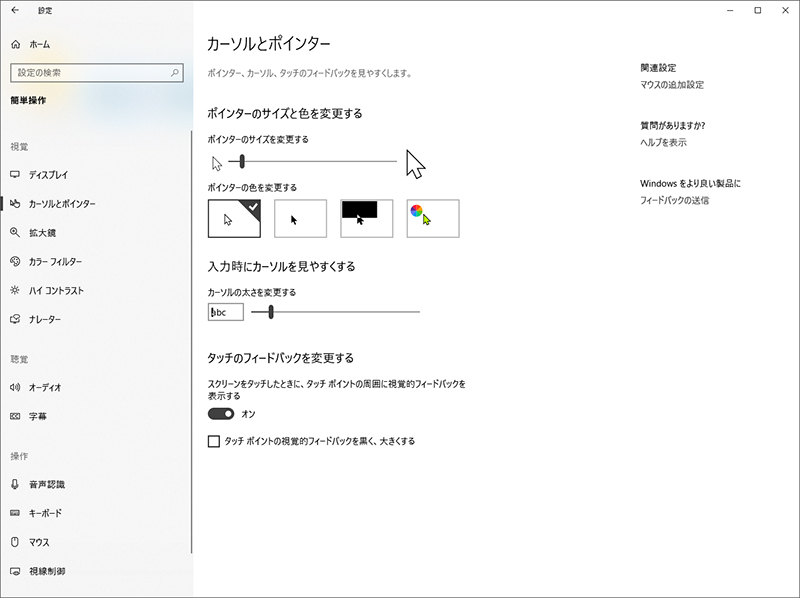Click the abc cursor thickness preview box
The image size is (800, 598).
pos(226,312)
